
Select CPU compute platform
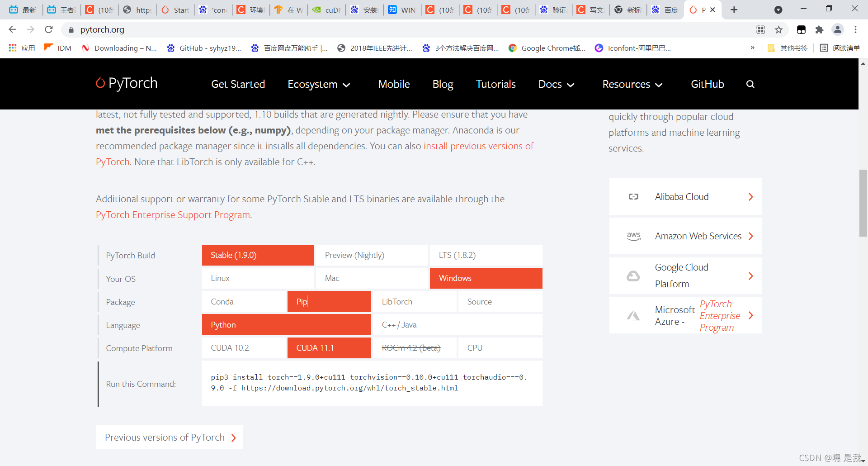click(500, 348)
